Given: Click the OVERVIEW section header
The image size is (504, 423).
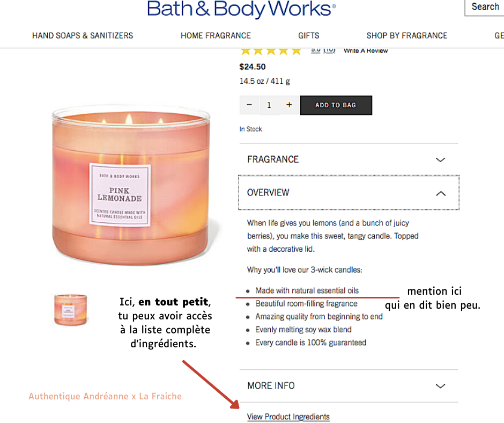Looking at the screenshot, I should tap(349, 193).
